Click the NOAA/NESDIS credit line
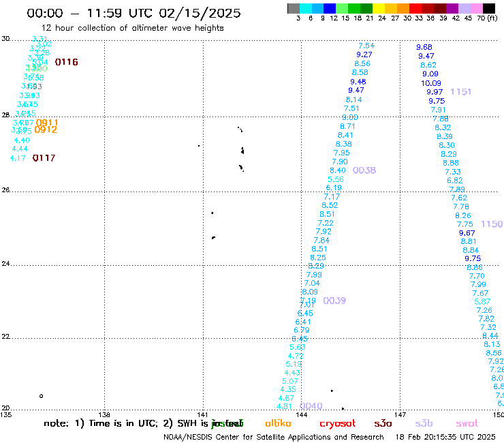This screenshot has width=504, height=443. 274,438
